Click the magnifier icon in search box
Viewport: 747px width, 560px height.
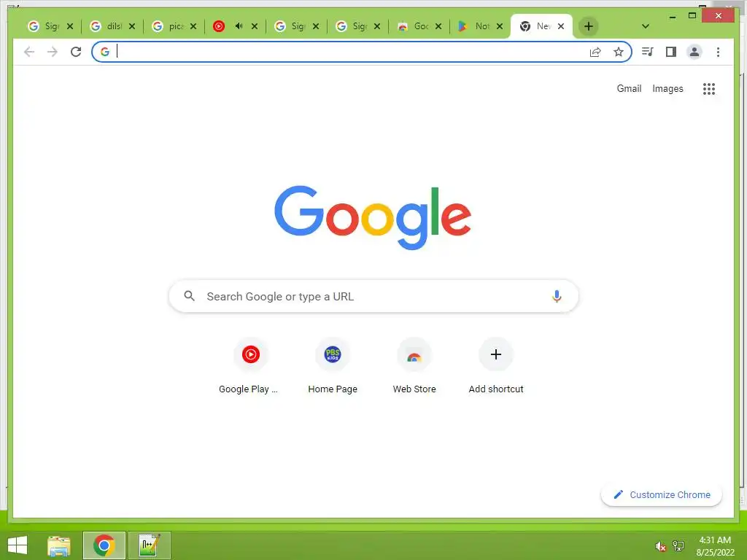pos(189,296)
